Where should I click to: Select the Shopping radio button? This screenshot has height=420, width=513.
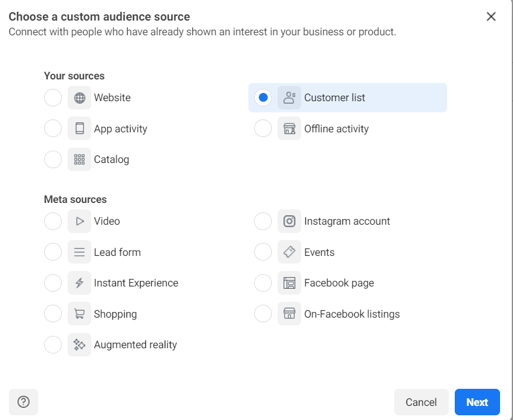pyautogui.click(x=53, y=314)
